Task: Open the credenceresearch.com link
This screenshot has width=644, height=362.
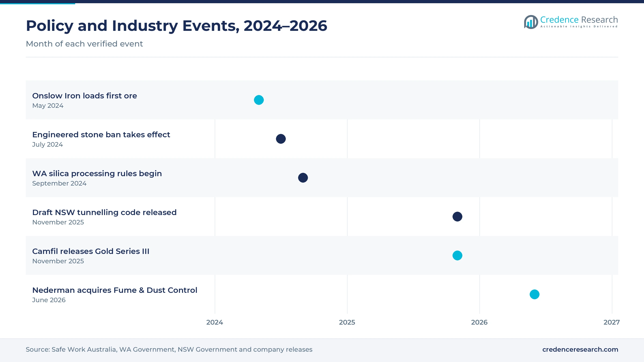Action: coord(580,349)
